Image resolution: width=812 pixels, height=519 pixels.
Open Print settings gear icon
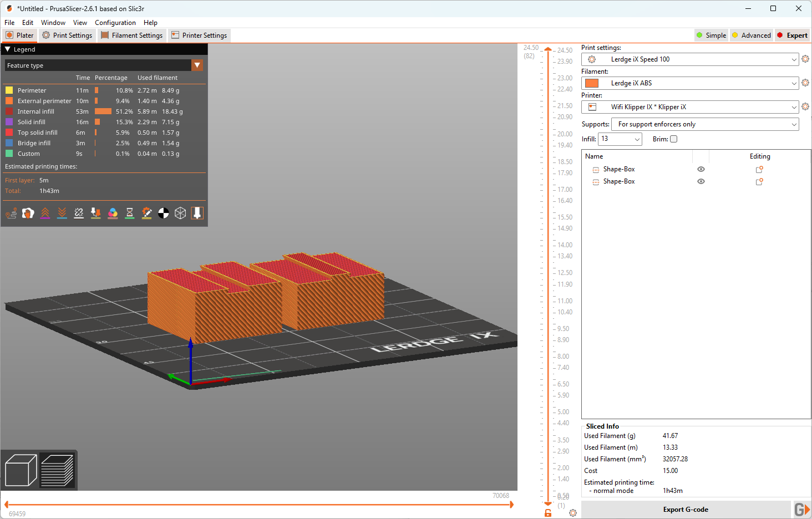click(805, 59)
